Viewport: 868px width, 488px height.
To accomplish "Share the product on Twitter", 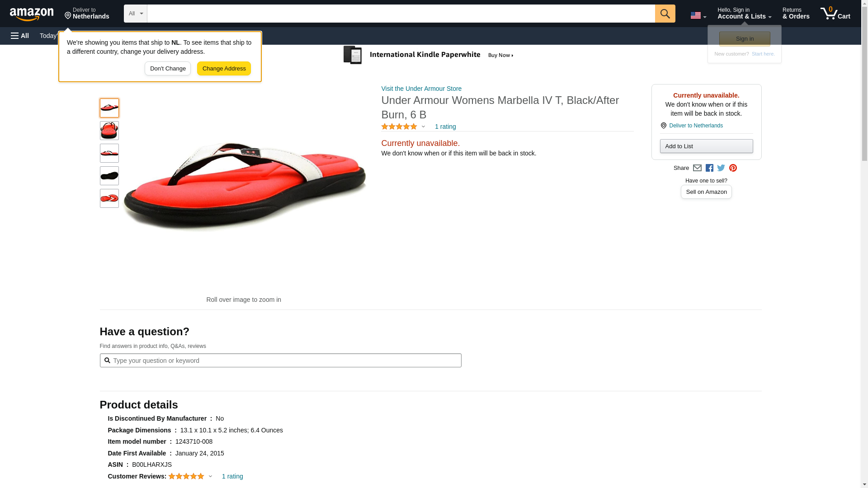I will point(721,168).
